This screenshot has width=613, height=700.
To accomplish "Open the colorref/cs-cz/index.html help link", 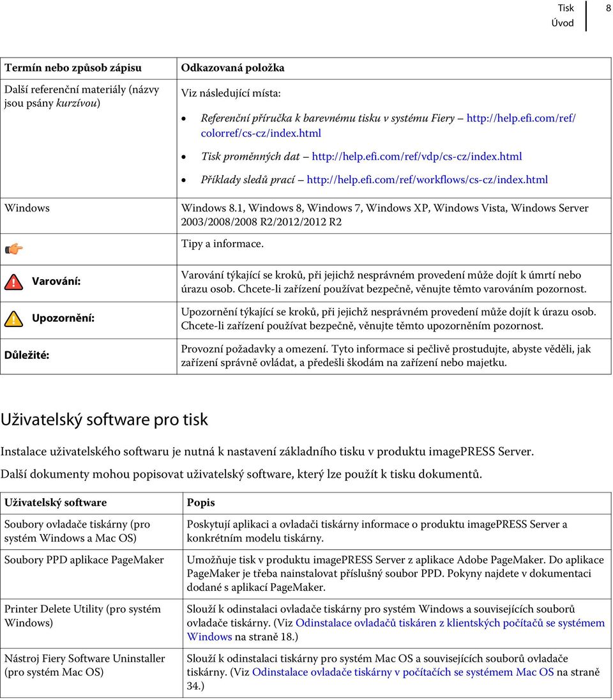I will tap(388, 125).
